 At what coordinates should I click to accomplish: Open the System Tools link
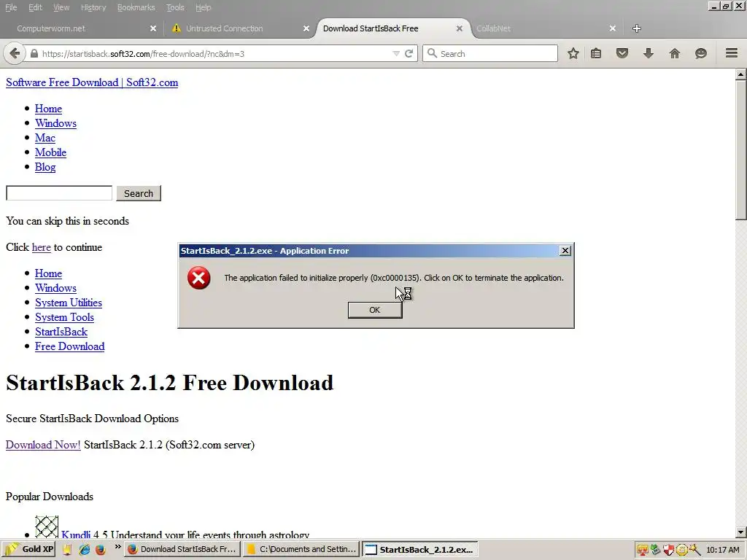64,317
